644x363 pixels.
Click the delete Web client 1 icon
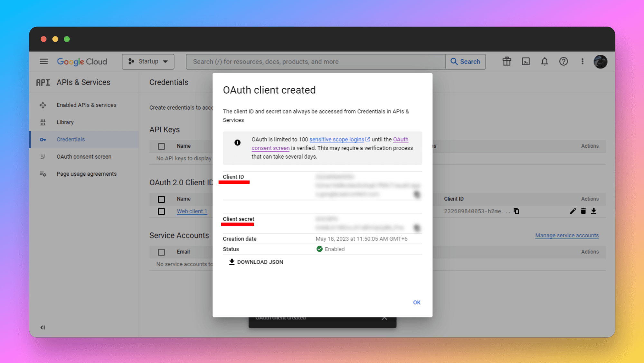click(583, 211)
